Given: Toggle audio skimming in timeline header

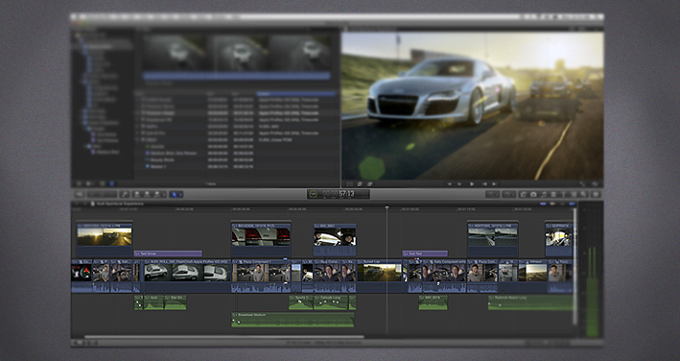Looking at the screenshot, I should coord(552,203).
